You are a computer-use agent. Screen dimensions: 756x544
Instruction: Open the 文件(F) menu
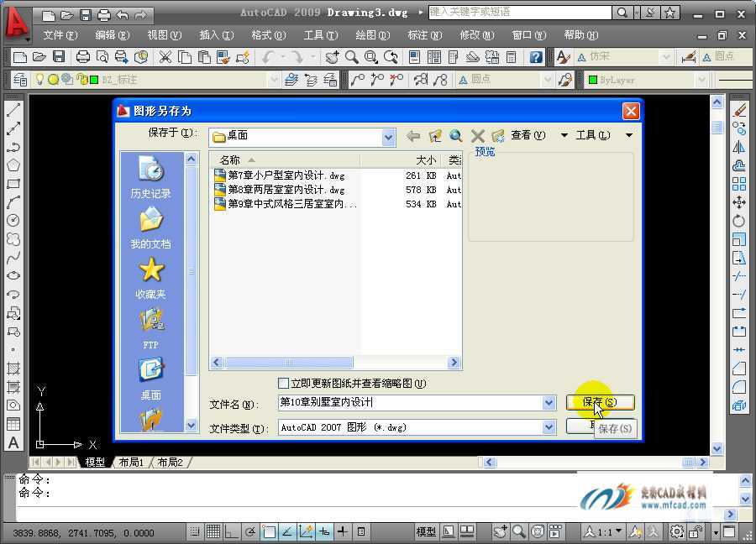coord(60,35)
